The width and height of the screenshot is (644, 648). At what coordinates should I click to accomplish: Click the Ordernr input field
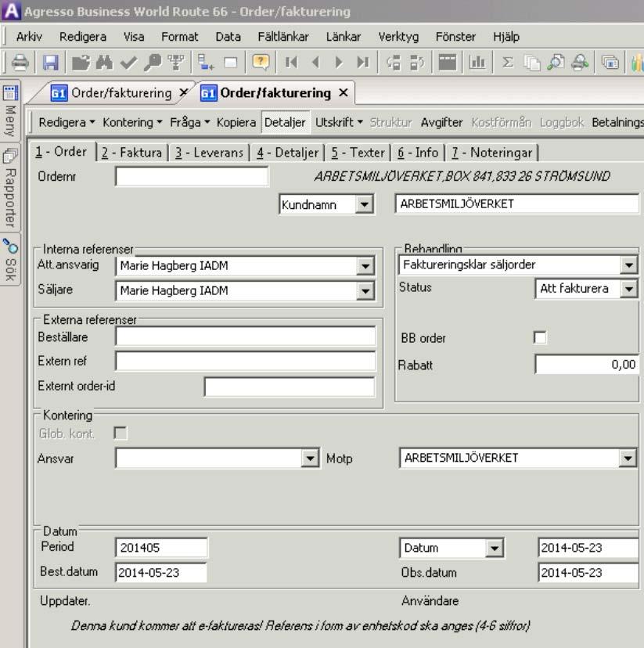(192, 176)
